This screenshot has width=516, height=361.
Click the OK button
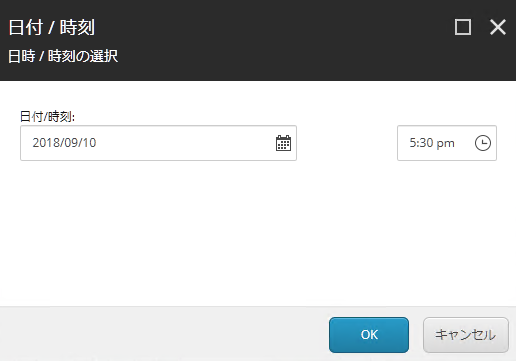click(x=369, y=335)
